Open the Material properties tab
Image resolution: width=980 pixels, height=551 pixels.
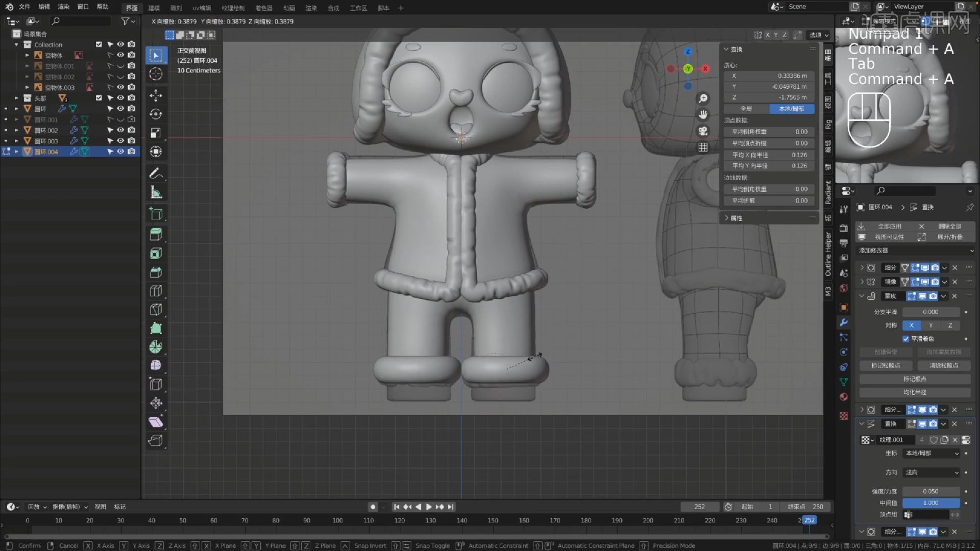(x=844, y=397)
